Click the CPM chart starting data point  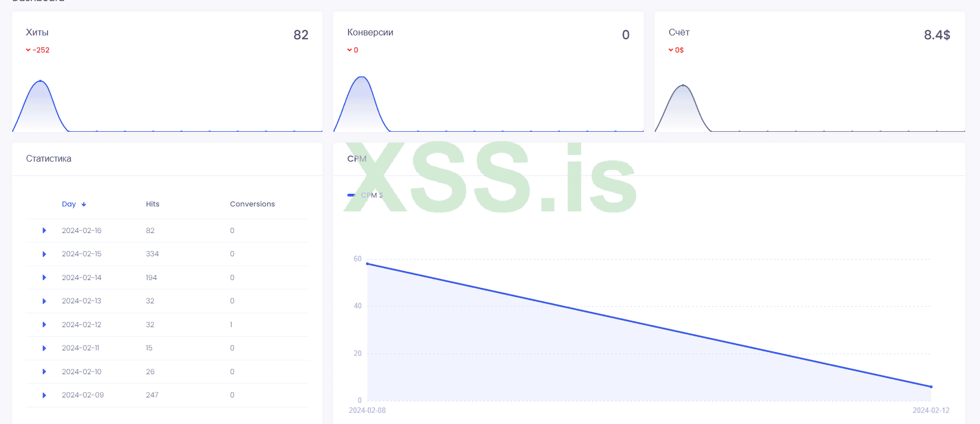click(367, 263)
